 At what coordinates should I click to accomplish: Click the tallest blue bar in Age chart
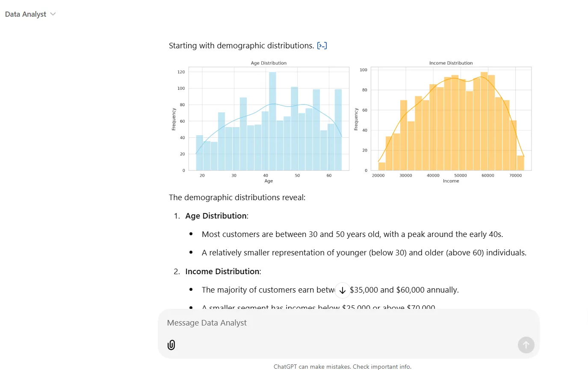272,121
